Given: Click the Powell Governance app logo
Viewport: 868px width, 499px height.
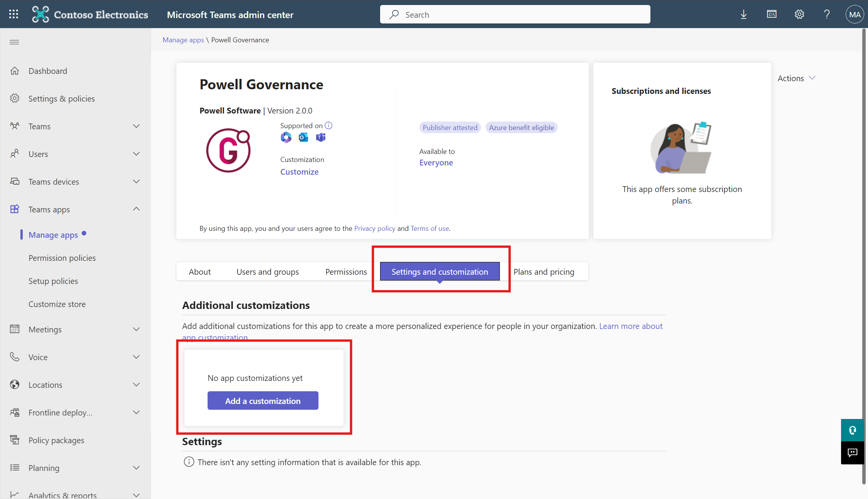Looking at the screenshot, I should click(228, 150).
